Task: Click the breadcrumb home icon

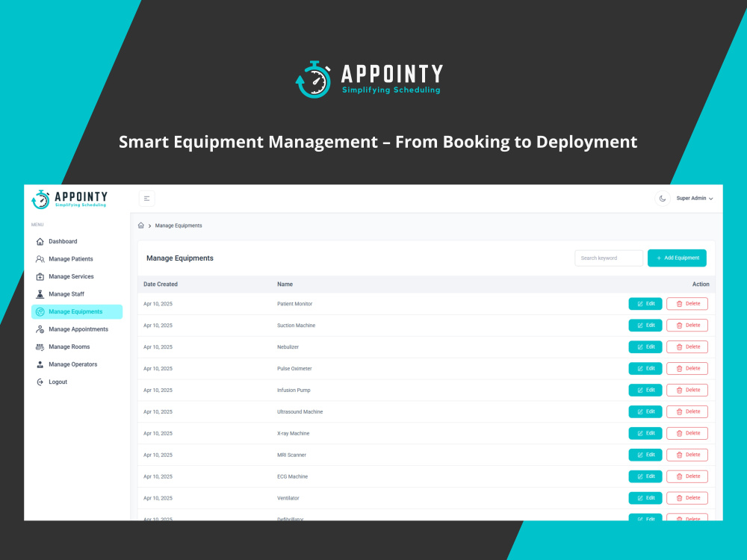Action: pos(141,225)
